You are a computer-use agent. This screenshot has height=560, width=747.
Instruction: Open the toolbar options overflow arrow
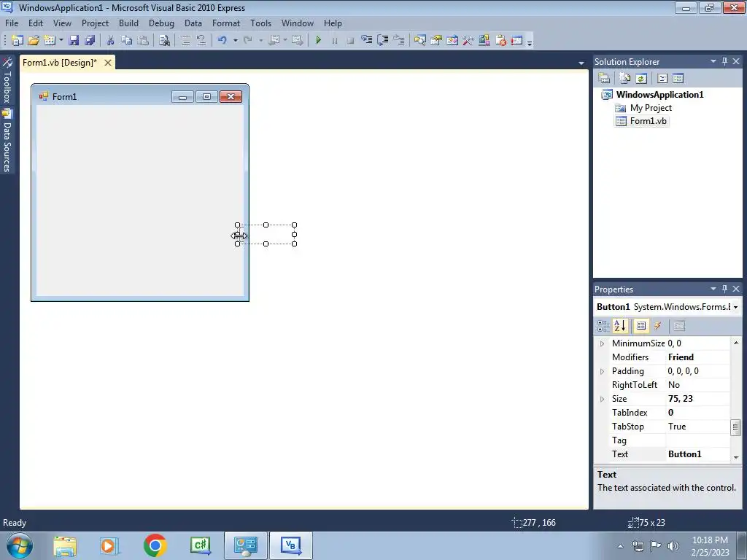(530, 42)
